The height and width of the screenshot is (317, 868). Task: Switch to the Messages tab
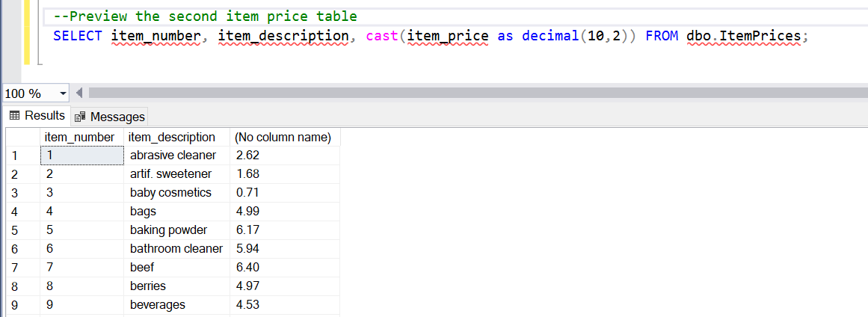[x=110, y=117]
